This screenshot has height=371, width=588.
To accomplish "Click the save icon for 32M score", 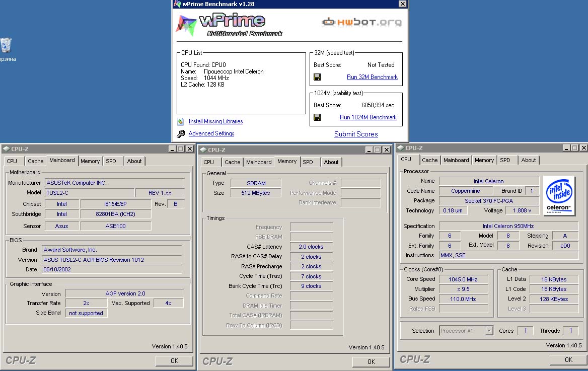I will [x=317, y=77].
